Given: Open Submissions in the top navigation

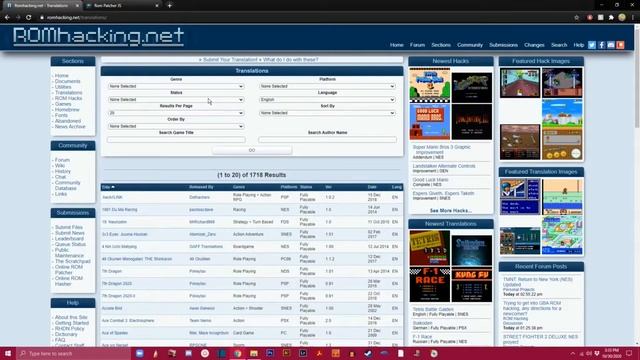Looking at the screenshot, I should pyautogui.click(x=503, y=45).
